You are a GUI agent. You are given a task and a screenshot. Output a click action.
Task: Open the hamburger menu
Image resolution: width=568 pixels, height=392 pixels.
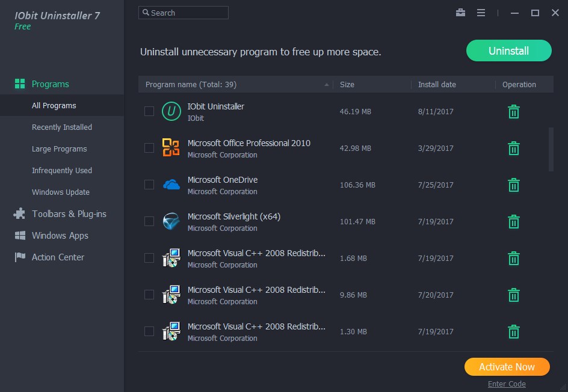click(481, 12)
